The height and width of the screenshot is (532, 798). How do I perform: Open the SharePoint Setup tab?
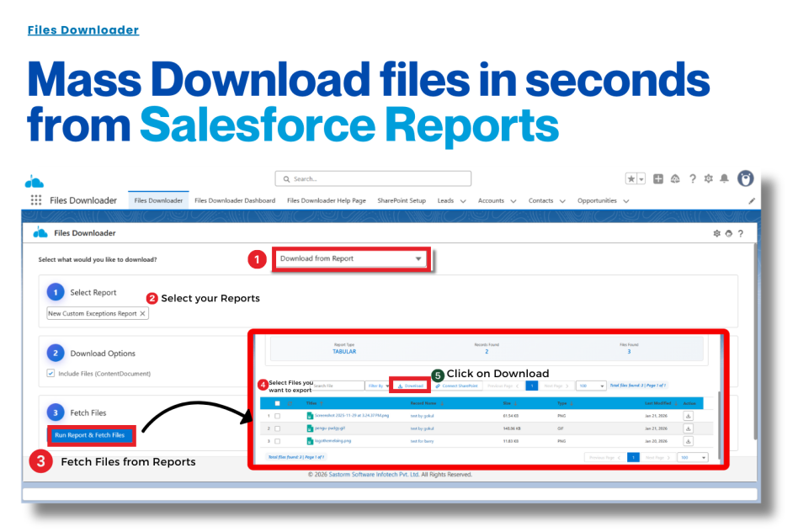click(402, 200)
